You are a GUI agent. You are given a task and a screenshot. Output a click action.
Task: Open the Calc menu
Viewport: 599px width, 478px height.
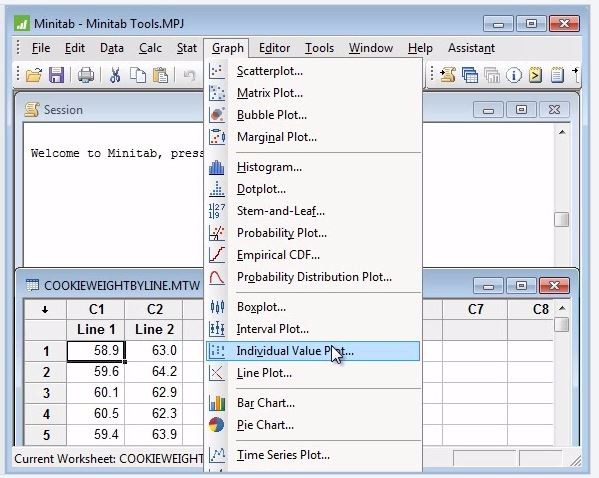tap(150, 48)
